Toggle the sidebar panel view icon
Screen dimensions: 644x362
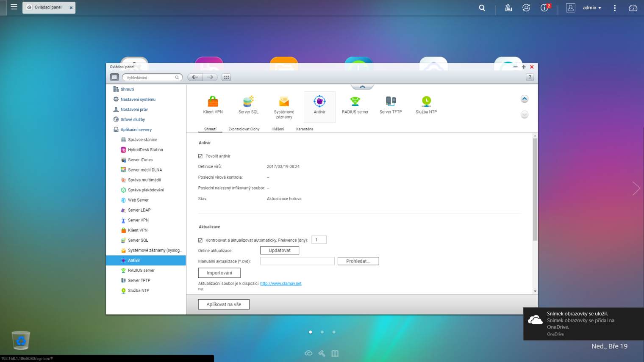[114, 77]
